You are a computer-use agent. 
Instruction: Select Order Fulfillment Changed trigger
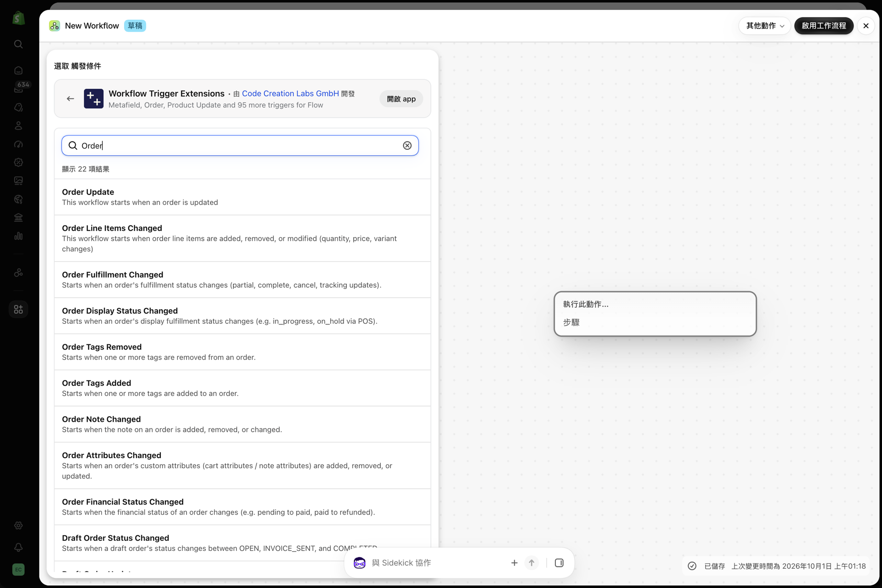tap(243, 280)
